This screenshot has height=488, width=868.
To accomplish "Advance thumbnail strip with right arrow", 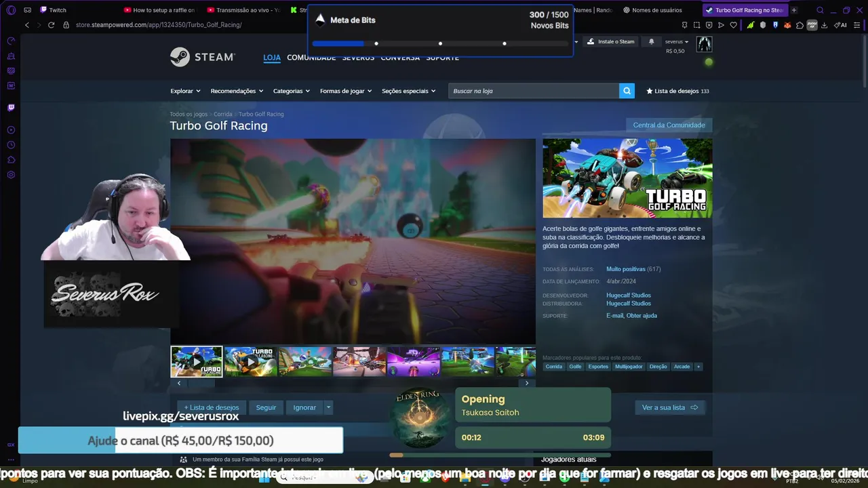I will [x=527, y=383].
